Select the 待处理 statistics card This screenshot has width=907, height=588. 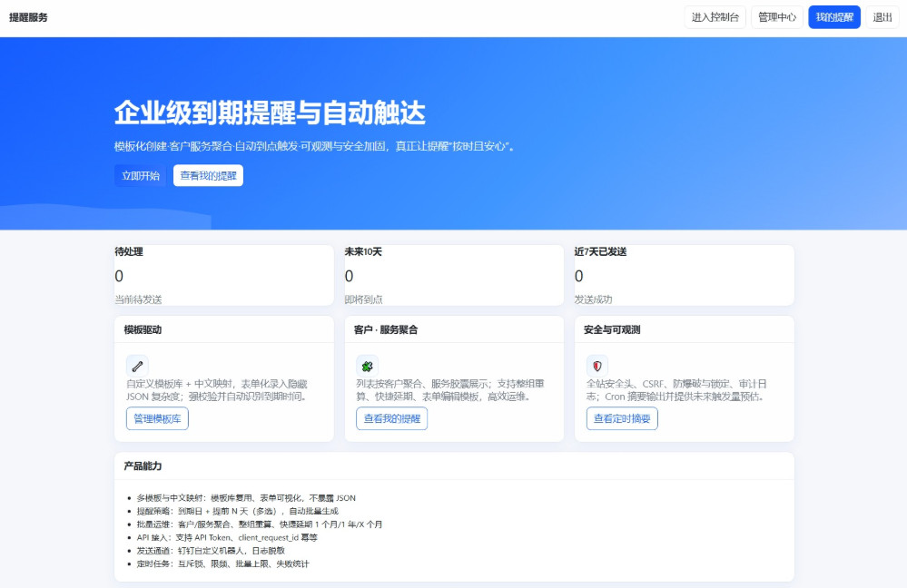coord(223,275)
